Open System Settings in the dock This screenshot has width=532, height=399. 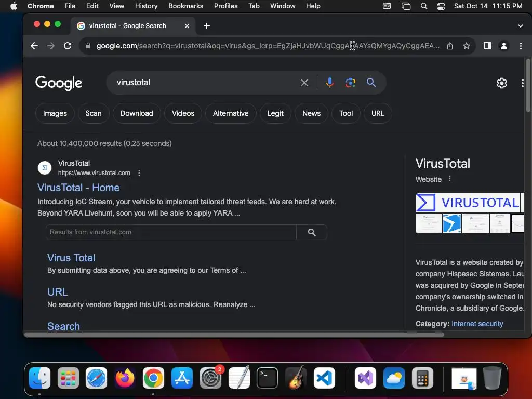click(x=210, y=378)
